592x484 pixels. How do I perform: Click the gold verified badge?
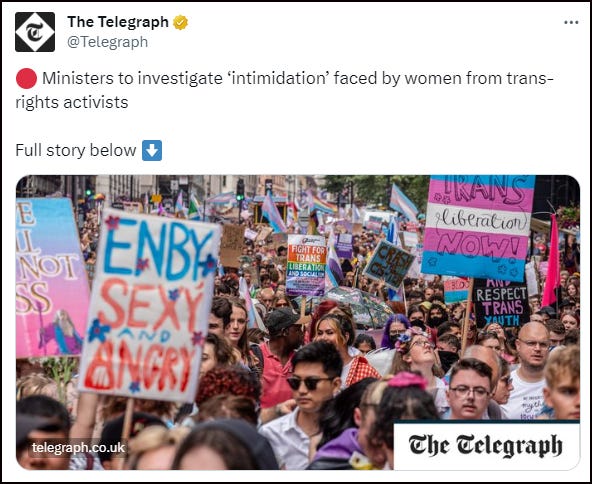coord(180,22)
